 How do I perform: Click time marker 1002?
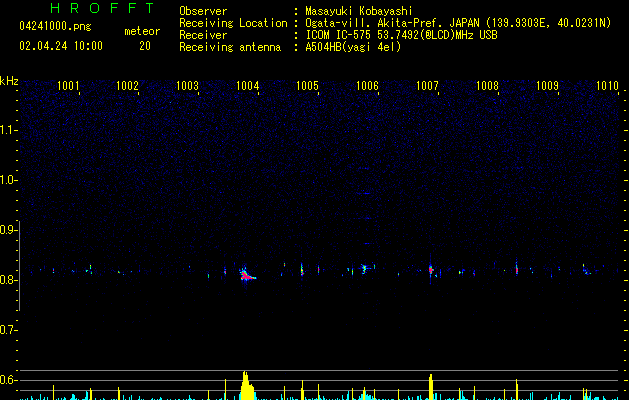pos(127,86)
